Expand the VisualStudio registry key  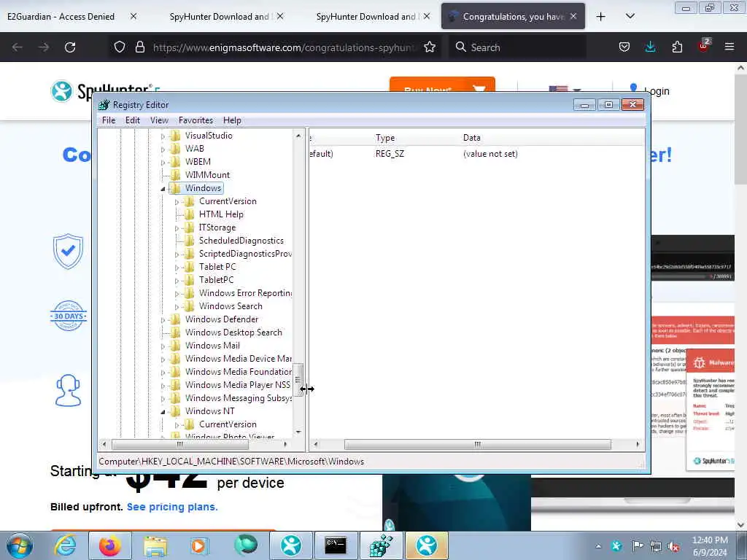pyautogui.click(x=163, y=136)
